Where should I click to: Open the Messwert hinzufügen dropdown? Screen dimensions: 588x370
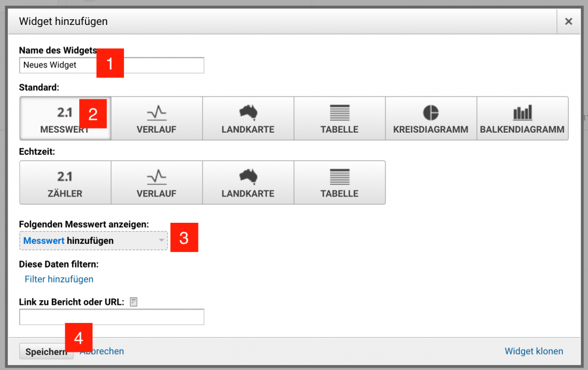click(93, 241)
